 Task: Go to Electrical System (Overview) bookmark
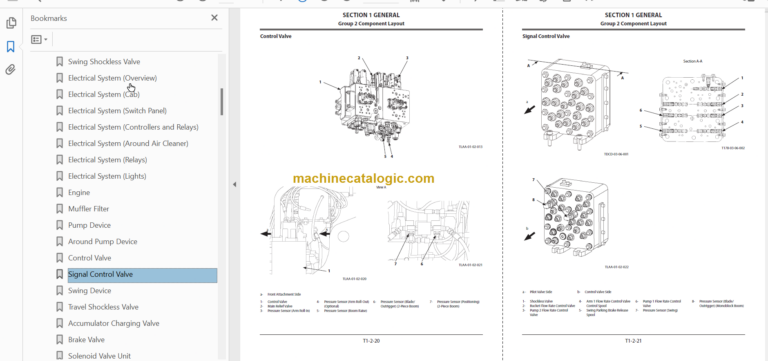113,78
